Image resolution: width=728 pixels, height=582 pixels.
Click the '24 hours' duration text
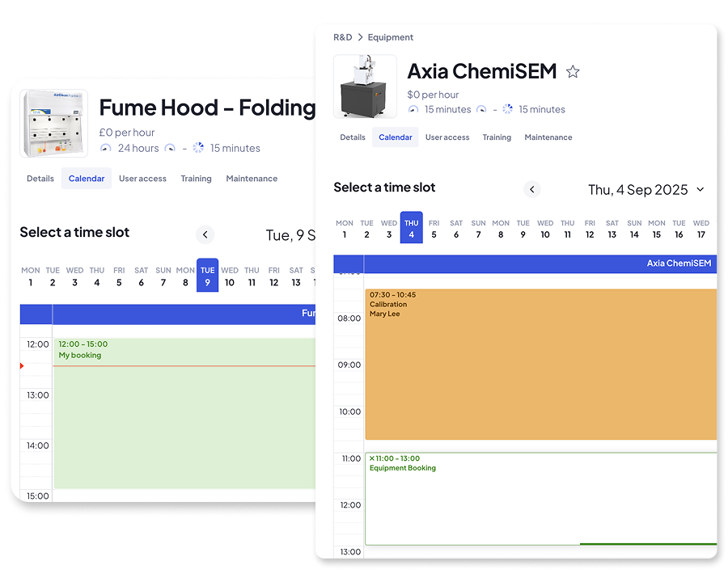point(138,148)
